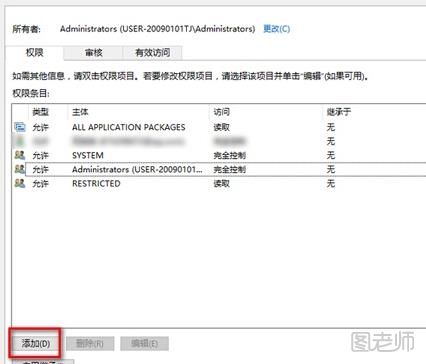The image size is (426, 364).
Task: Select the RESTRICTED permission entry
Action: click(x=219, y=183)
